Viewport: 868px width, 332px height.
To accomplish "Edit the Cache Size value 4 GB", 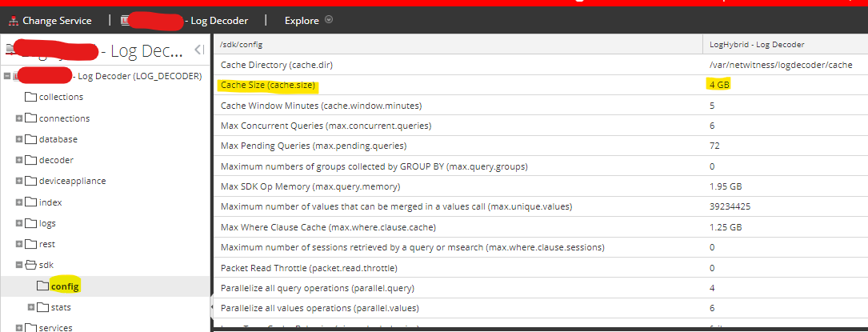I will 718,85.
